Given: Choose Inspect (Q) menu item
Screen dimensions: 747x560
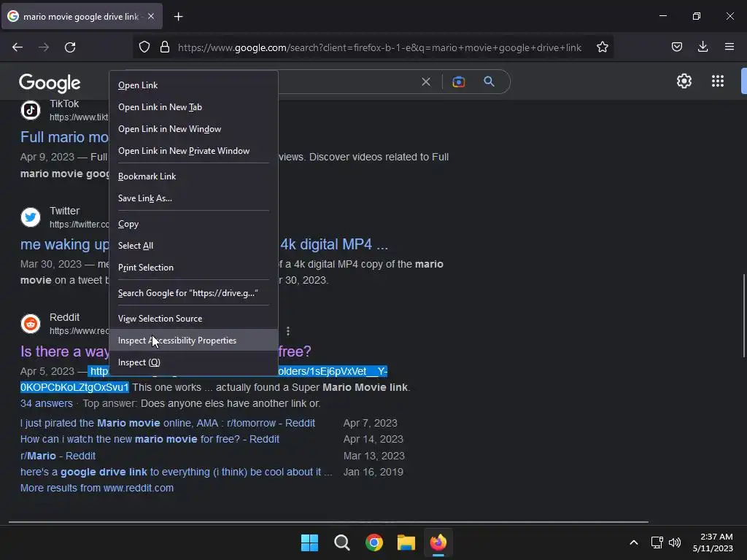Looking at the screenshot, I should point(193,362).
